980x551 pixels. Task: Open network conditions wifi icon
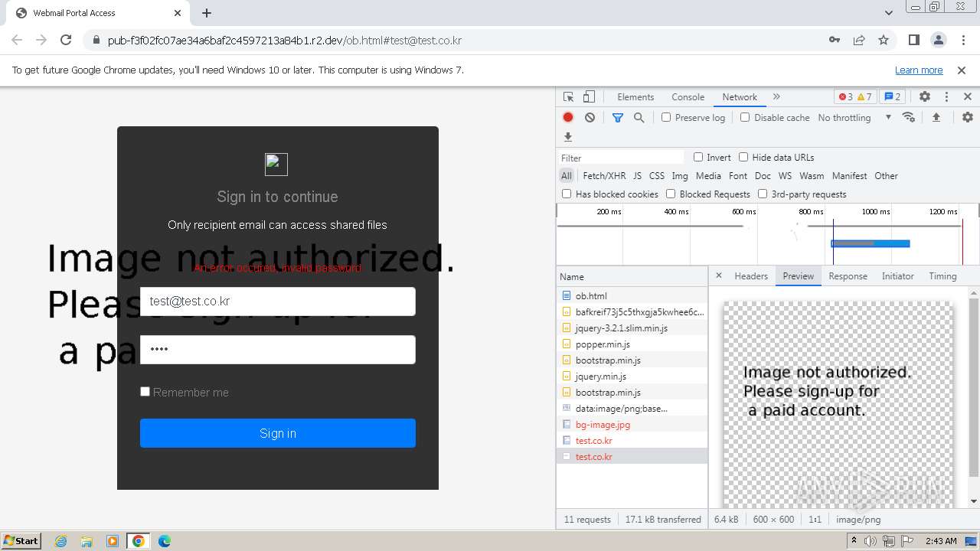909,117
